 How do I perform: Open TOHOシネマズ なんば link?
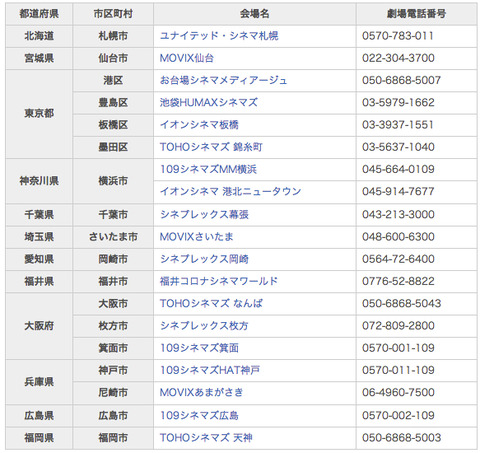[211, 303]
